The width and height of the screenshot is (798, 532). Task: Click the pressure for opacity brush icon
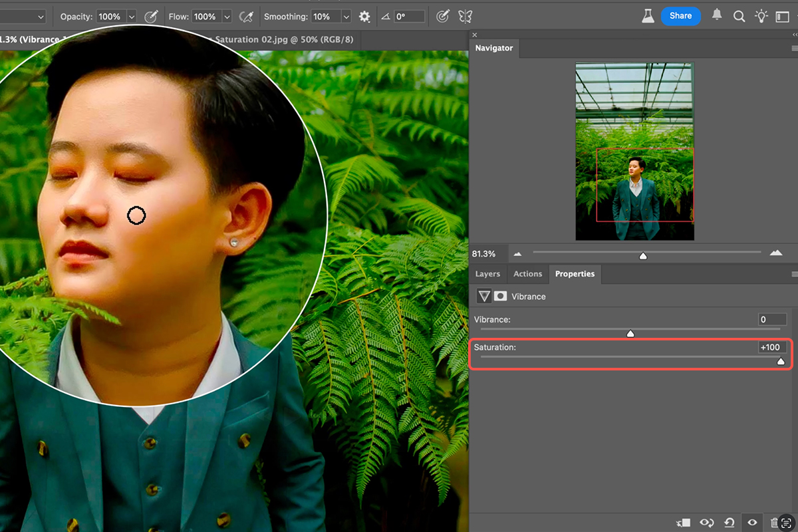point(152,17)
